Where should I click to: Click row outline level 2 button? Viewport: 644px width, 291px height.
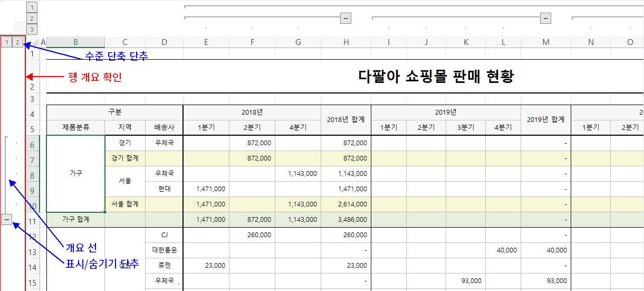18,42
